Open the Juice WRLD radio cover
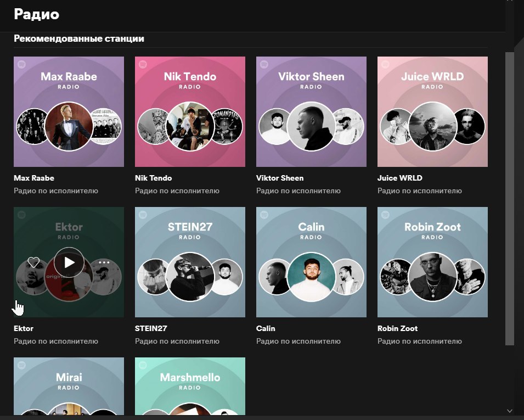This screenshot has width=524, height=420. point(433,111)
